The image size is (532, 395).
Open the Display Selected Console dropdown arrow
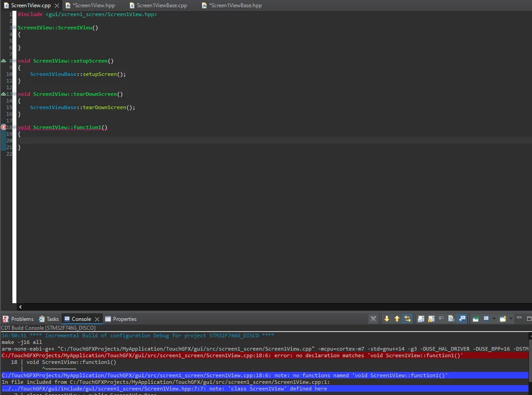494,319
